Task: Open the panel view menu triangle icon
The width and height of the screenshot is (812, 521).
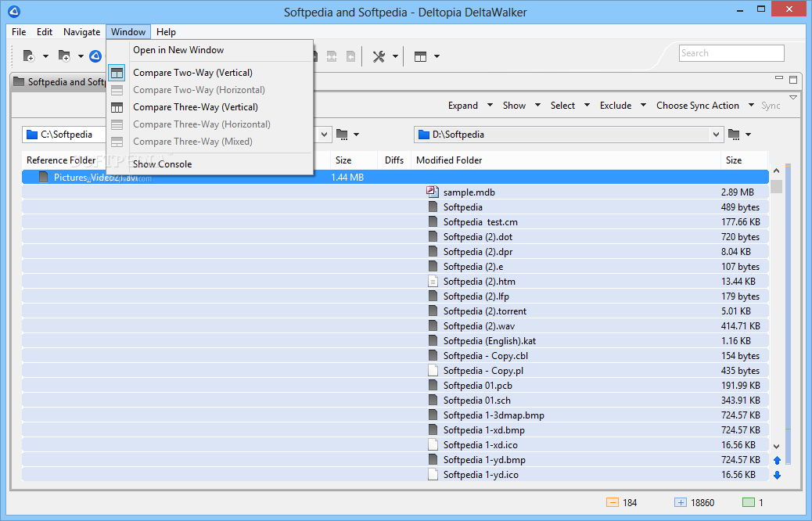Action: point(793,97)
